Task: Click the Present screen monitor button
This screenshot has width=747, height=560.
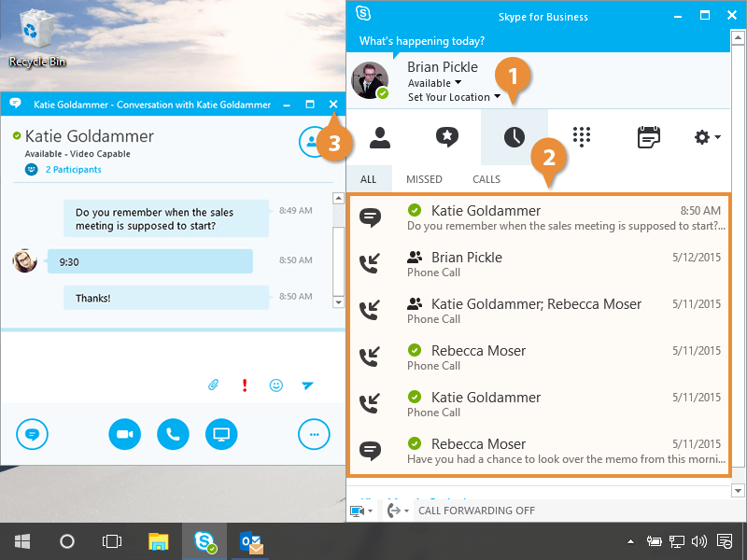Action: pyautogui.click(x=221, y=434)
